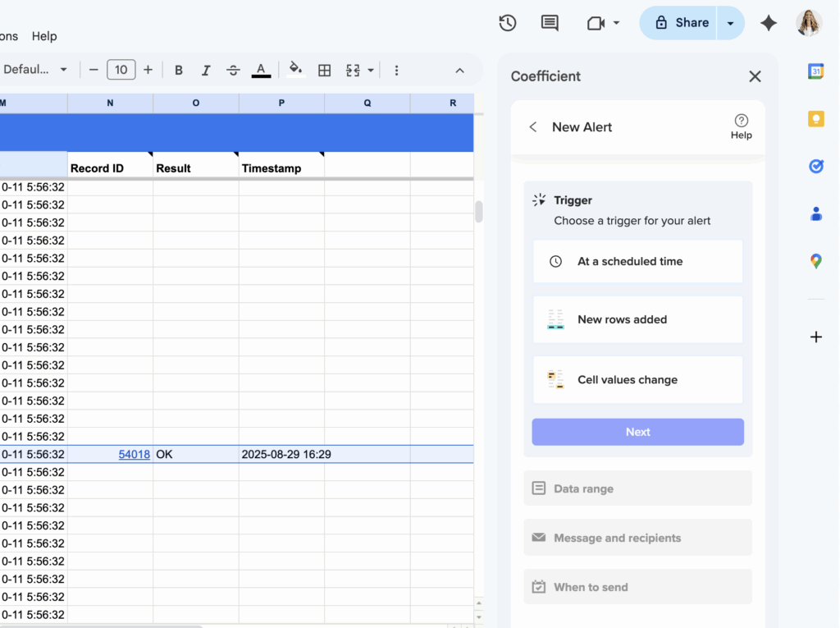Expand the 'Data range' section
The height and width of the screenshot is (628, 840).
coord(637,488)
